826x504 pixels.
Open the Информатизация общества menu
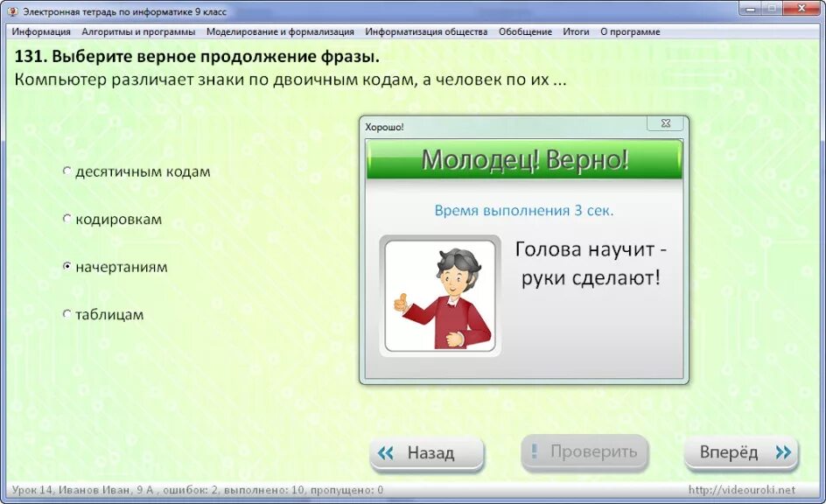[426, 31]
